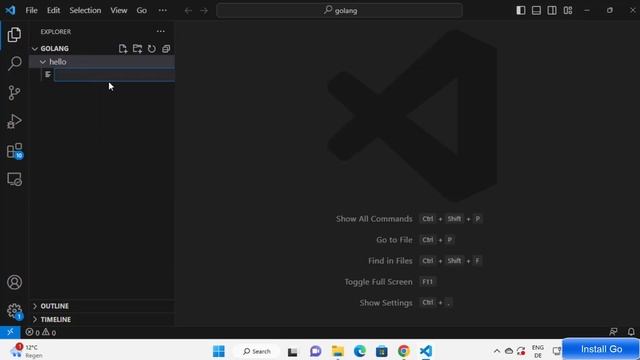Open the Go menu
This screenshot has height=360, width=640.
point(142,10)
